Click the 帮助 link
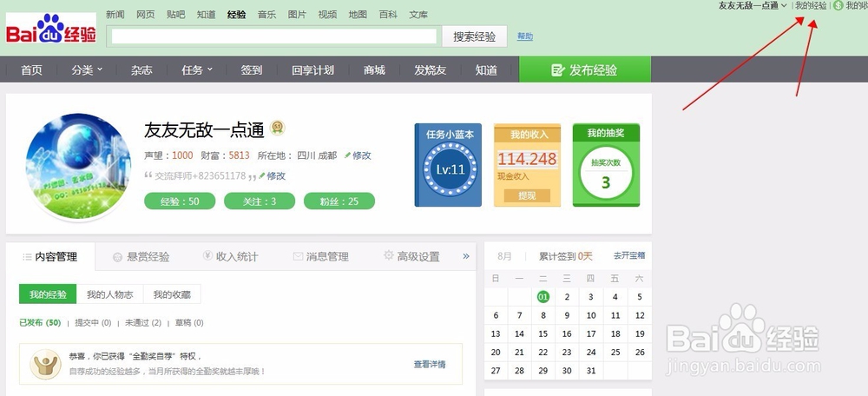The height and width of the screenshot is (396, 868). pos(525,36)
